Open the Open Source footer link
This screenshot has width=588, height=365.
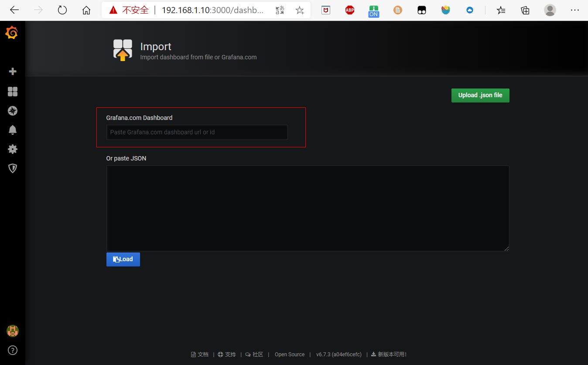coord(290,355)
